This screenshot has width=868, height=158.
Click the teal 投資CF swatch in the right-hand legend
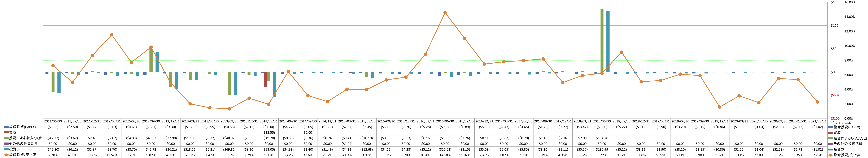831,150
